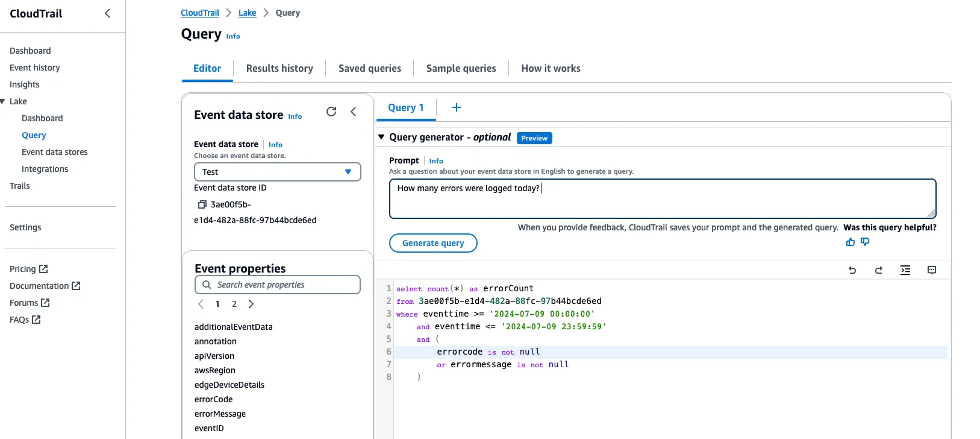Open Trails in the sidebar
Image resolution: width=980 pixels, height=439 pixels.
tap(20, 186)
